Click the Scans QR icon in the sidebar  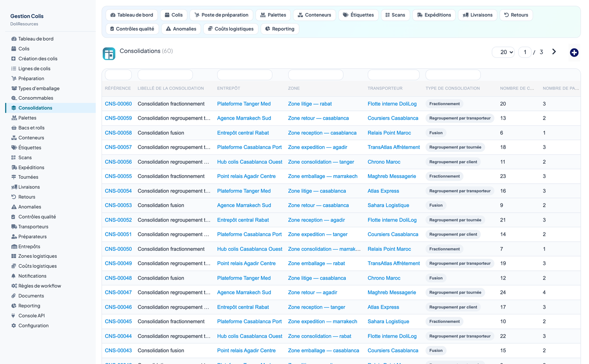(x=14, y=158)
